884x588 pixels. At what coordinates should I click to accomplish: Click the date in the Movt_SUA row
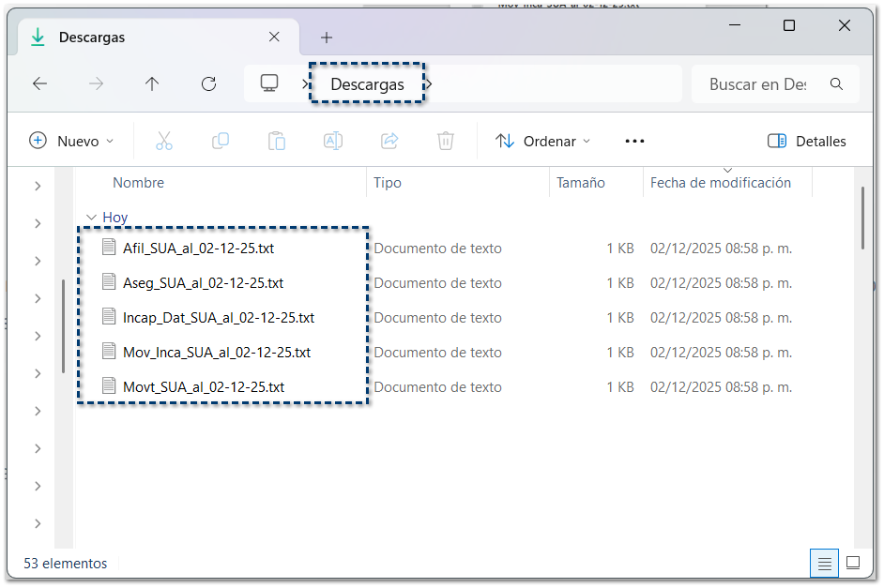[x=721, y=387]
